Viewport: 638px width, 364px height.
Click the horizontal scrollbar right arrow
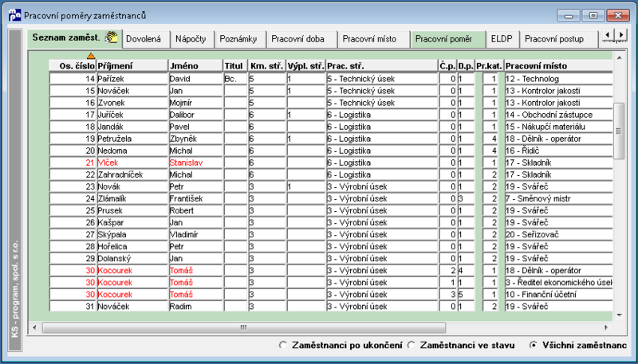tap(606, 327)
